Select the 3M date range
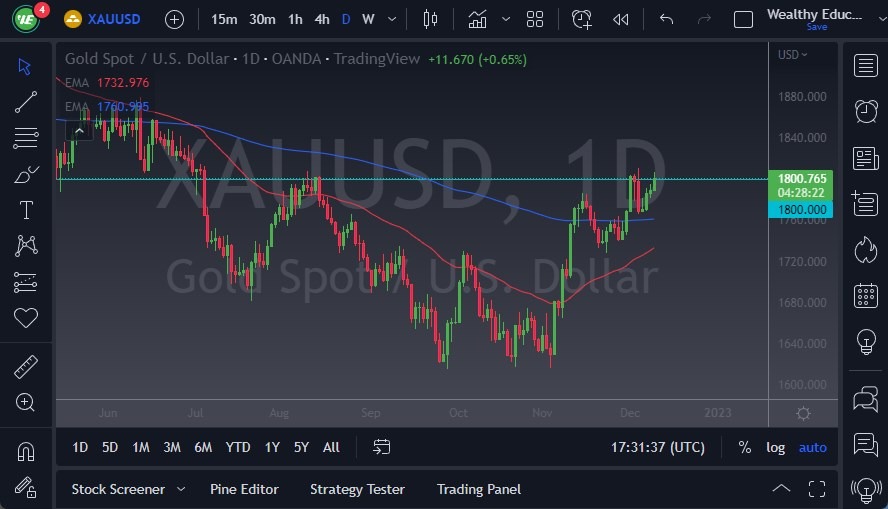 click(172, 447)
